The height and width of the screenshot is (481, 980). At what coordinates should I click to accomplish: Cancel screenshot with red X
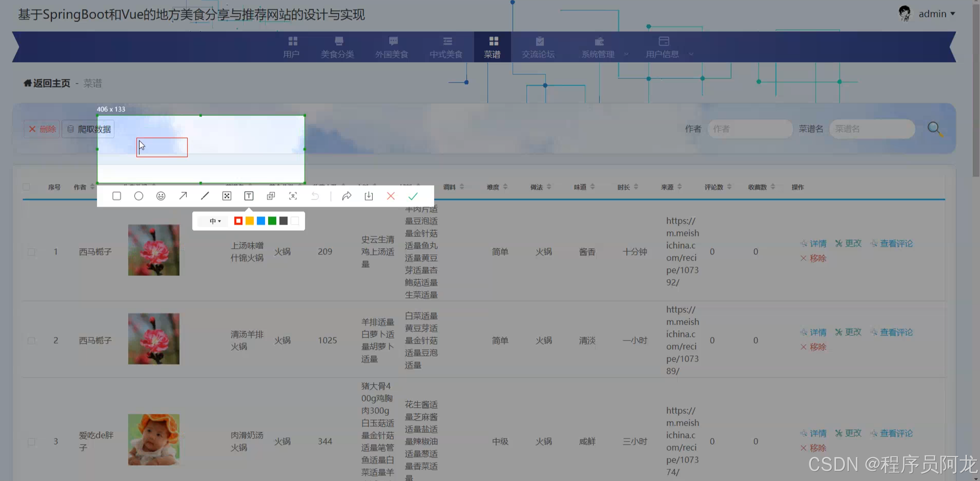click(x=391, y=196)
